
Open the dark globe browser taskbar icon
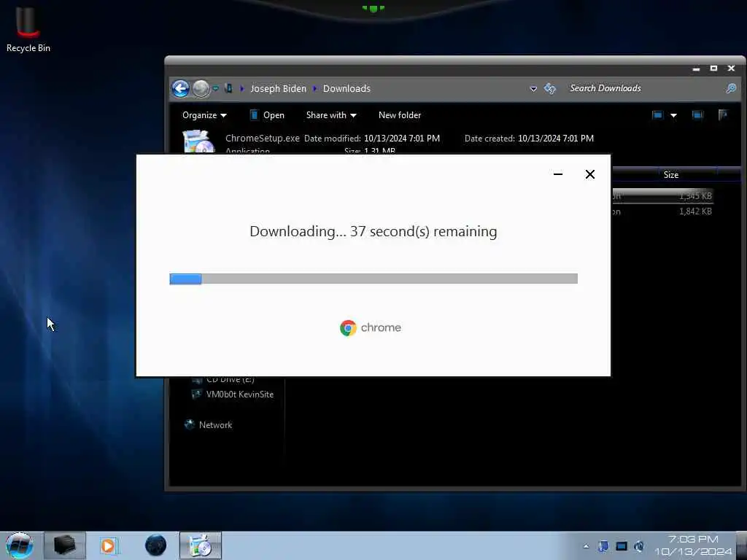point(155,545)
